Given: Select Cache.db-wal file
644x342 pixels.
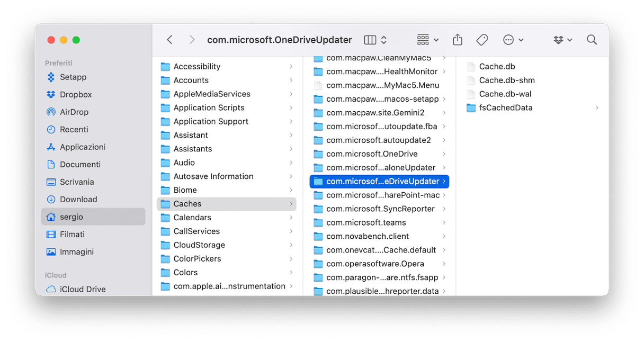Looking at the screenshot, I should (505, 94).
